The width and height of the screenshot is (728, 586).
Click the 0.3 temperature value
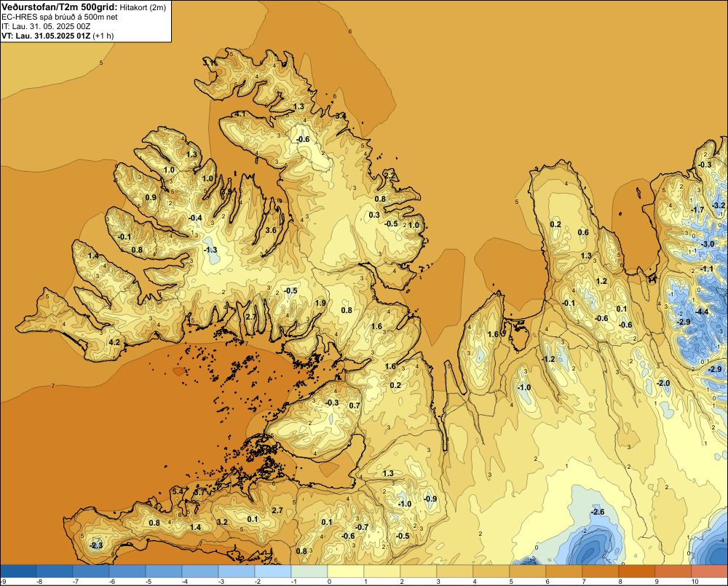tap(374, 215)
